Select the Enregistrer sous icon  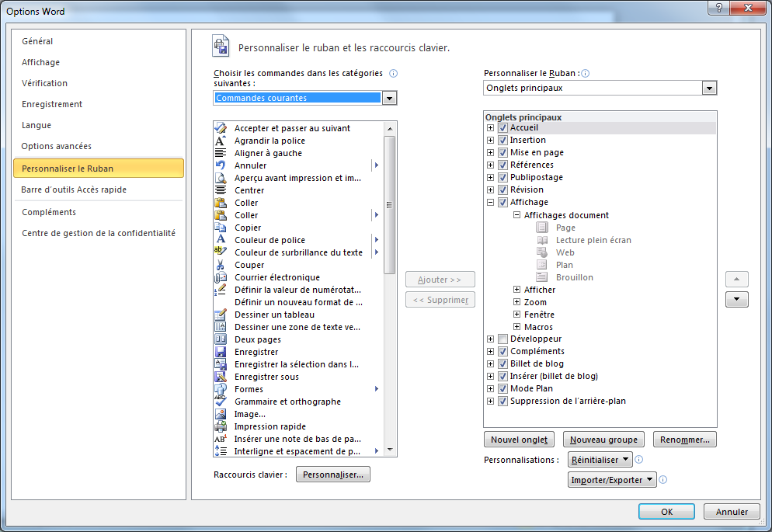[x=221, y=377]
